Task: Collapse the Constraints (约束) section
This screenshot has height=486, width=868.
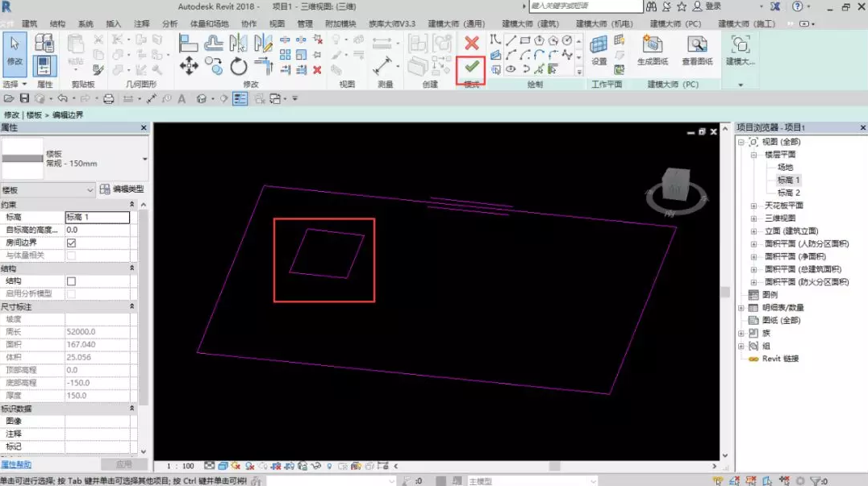Action: [x=131, y=205]
